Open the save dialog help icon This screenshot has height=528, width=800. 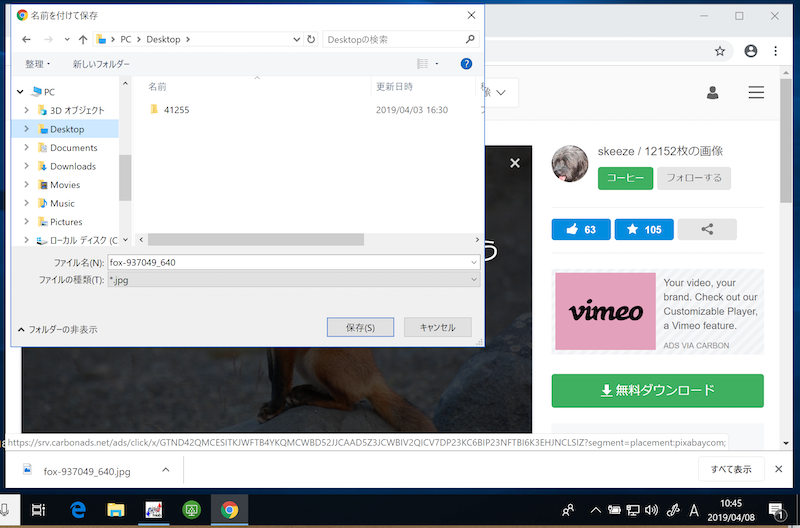pyautogui.click(x=466, y=64)
